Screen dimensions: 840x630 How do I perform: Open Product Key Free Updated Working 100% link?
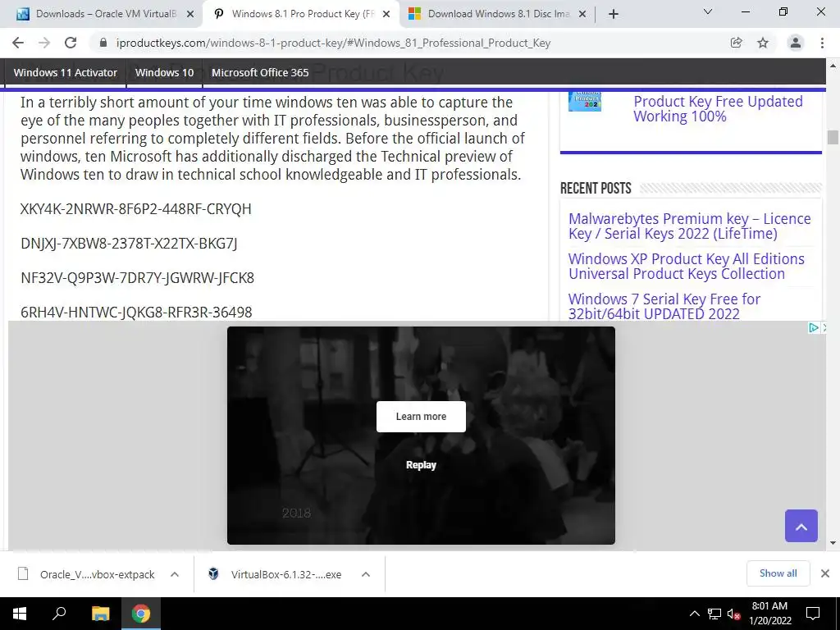pyautogui.click(x=718, y=109)
